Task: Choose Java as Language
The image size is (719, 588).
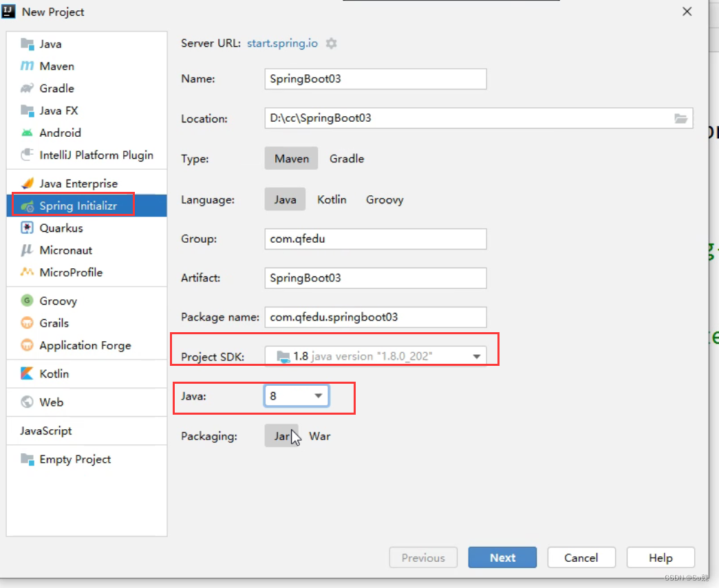Action: click(285, 199)
